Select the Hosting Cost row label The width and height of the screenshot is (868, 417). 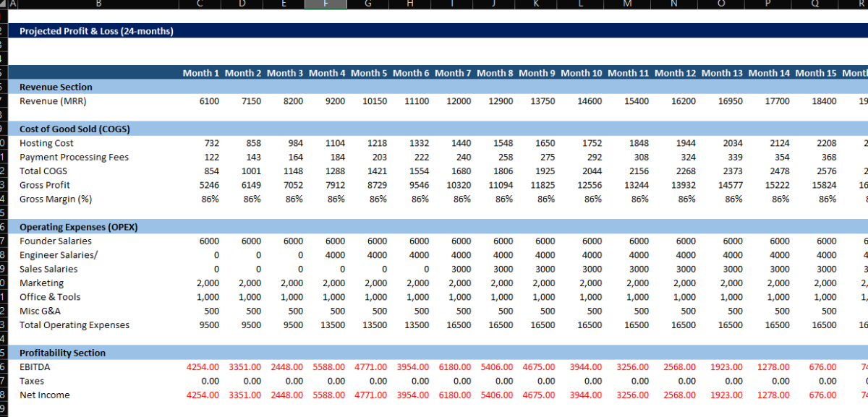tap(46, 143)
